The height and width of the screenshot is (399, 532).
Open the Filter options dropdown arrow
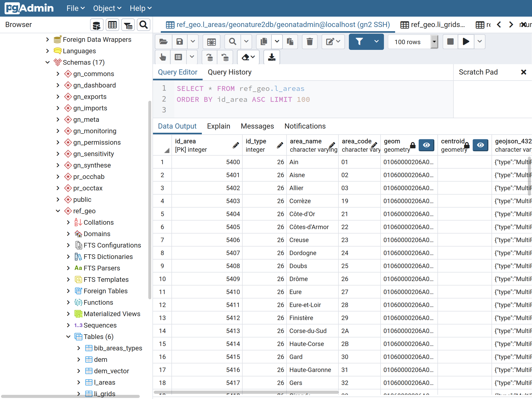coord(376,42)
